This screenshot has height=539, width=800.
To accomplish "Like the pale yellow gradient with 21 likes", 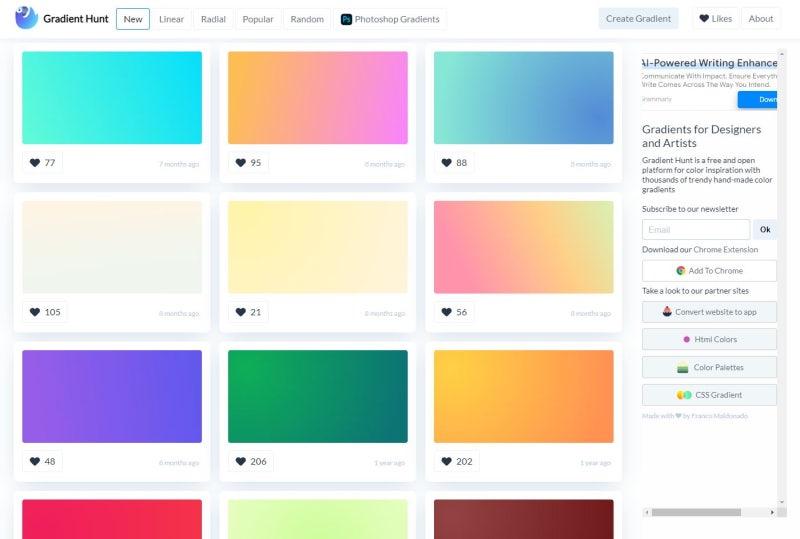I will [248, 312].
